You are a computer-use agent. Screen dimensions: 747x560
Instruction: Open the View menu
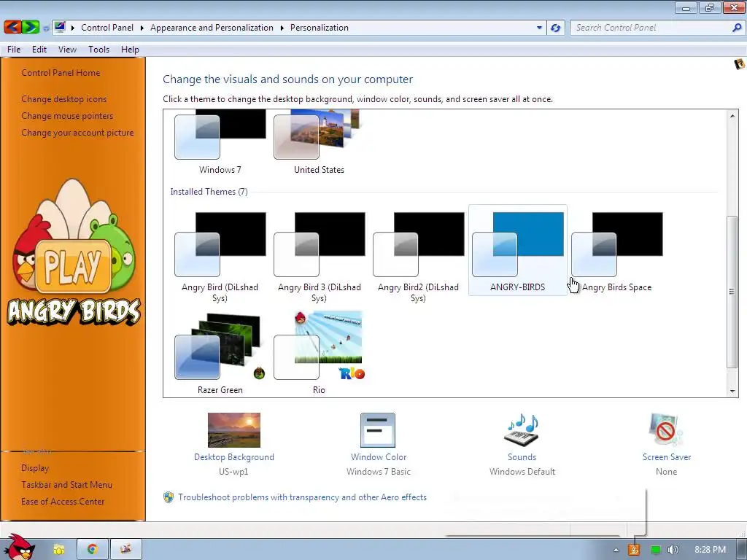click(x=67, y=50)
